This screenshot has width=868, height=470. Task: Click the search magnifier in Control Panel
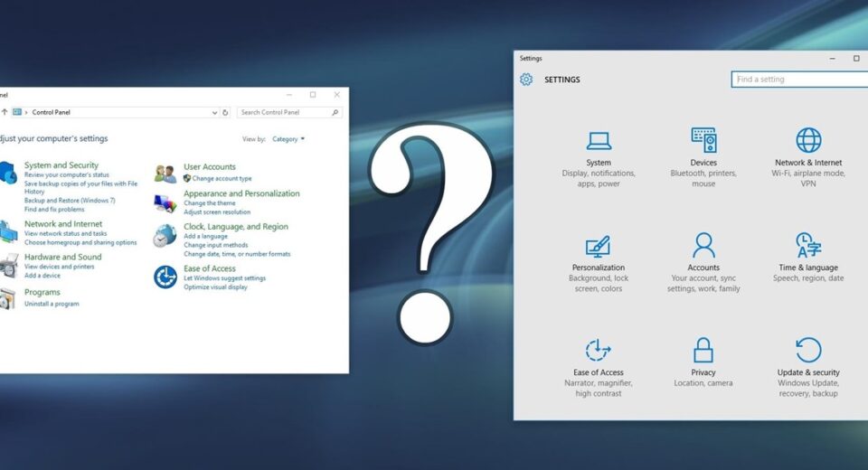[335, 112]
